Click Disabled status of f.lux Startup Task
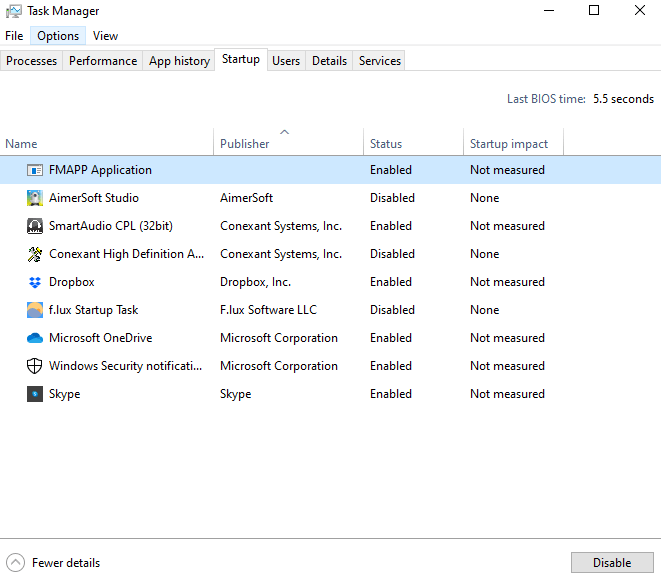Screen dimensions: 661x580 coord(392,310)
